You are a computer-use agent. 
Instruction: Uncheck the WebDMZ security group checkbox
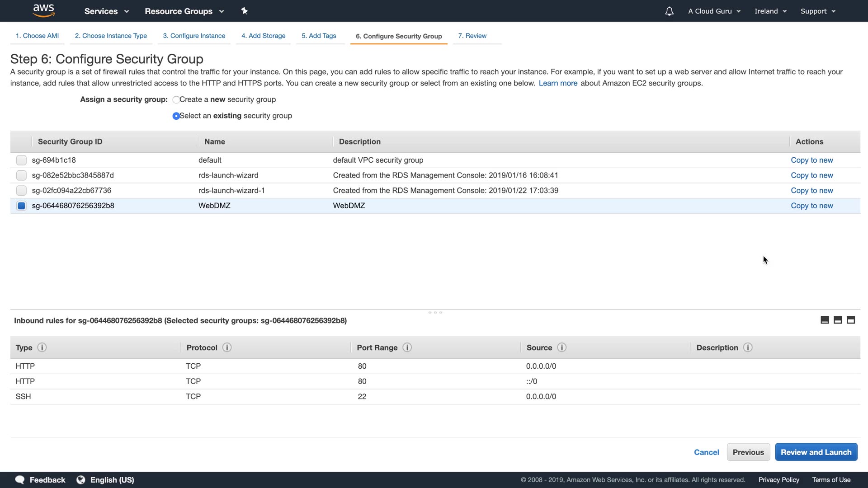pyautogui.click(x=21, y=206)
